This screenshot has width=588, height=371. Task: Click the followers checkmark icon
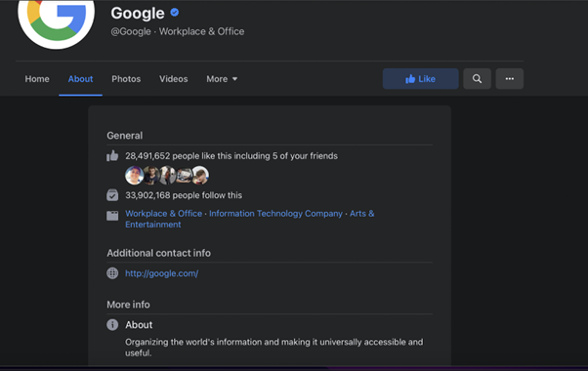tap(112, 195)
